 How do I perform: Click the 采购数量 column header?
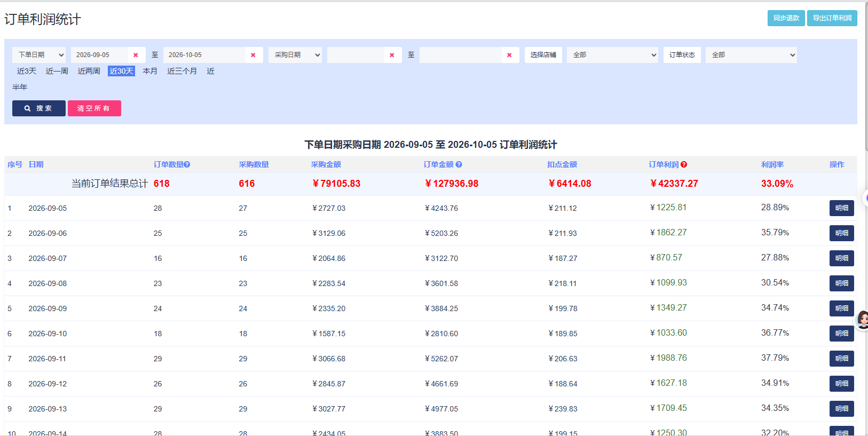[x=254, y=165]
